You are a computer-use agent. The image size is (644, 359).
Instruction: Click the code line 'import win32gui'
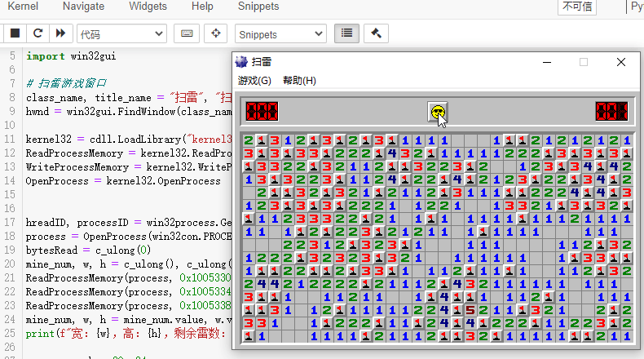pyautogui.click(x=71, y=56)
